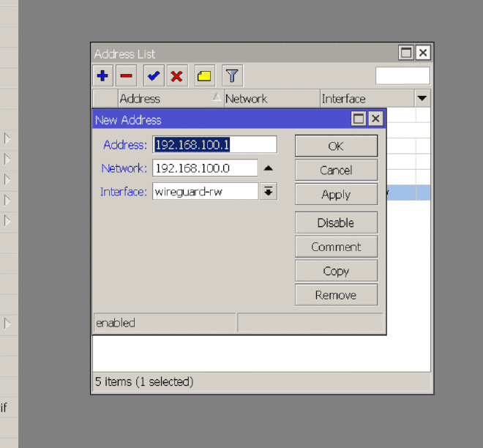
Task: Click the Apply button
Action: point(336,195)
